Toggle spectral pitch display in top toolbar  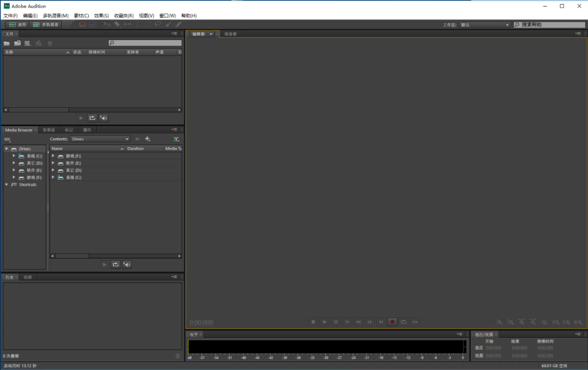coord(92,24)
